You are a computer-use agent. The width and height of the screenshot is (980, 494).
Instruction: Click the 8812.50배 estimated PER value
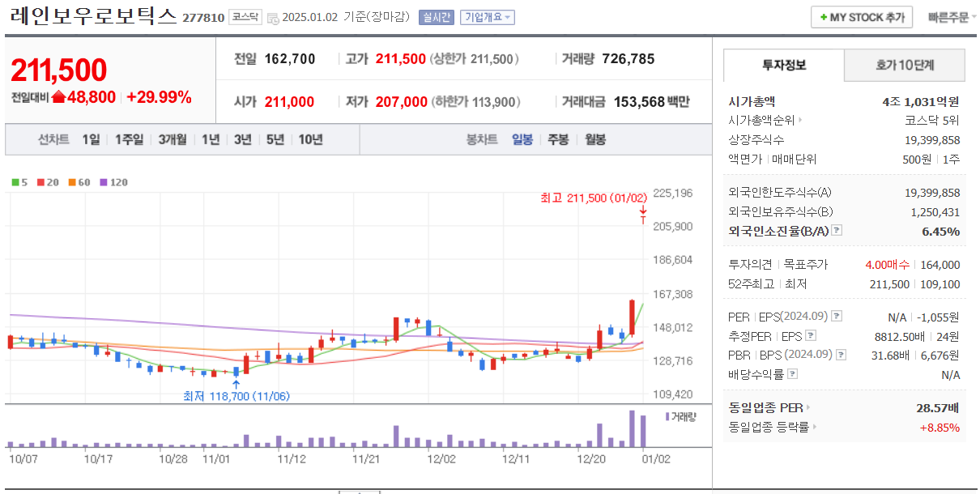[901, 336]
